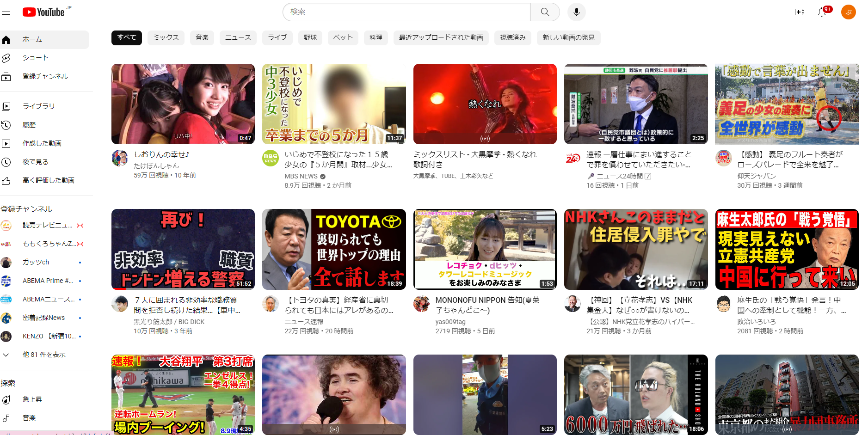Open NHK住居侵入罪 video thumbnail
868x435 pixels.
636,250
